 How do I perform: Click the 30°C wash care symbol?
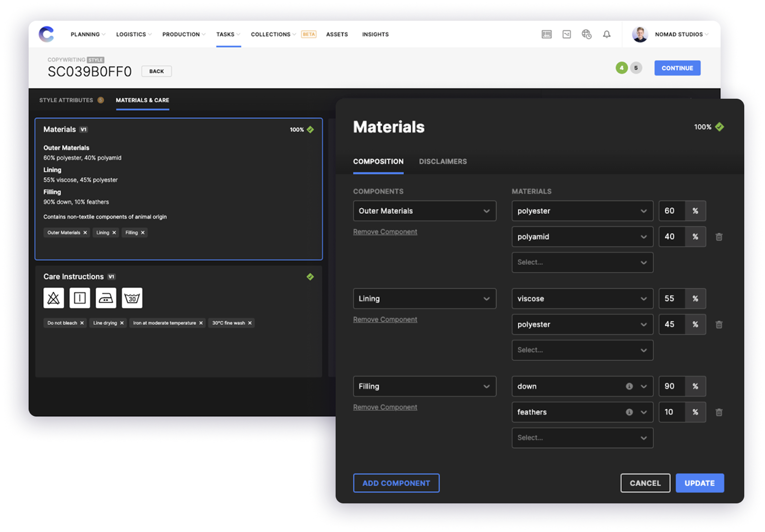coord(132,298)
